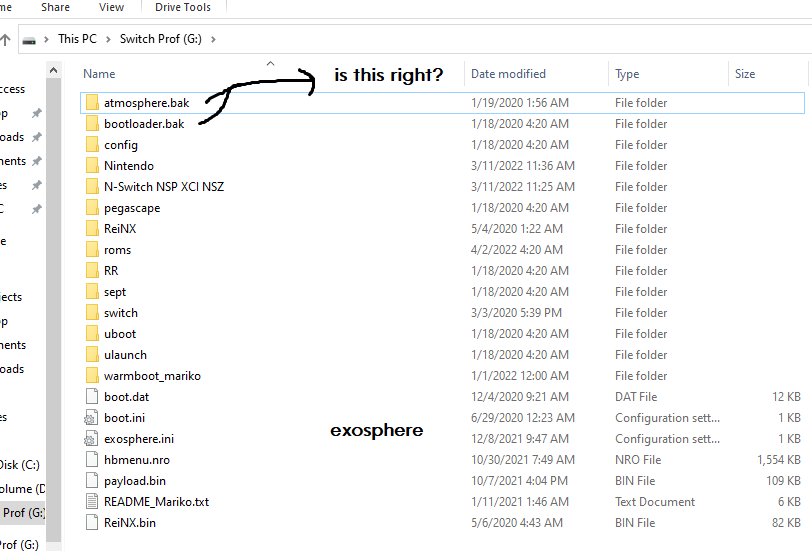Image resolution: width=812 pixels, height=551 pixels.
Task: Click the drive icon in address bar
Action: point(30,40)
